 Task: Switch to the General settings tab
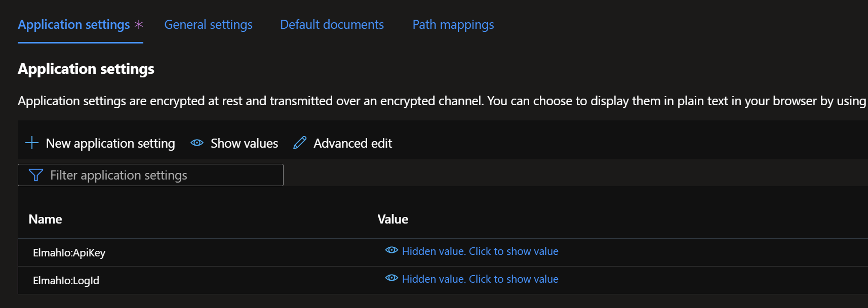click(208, 25)
